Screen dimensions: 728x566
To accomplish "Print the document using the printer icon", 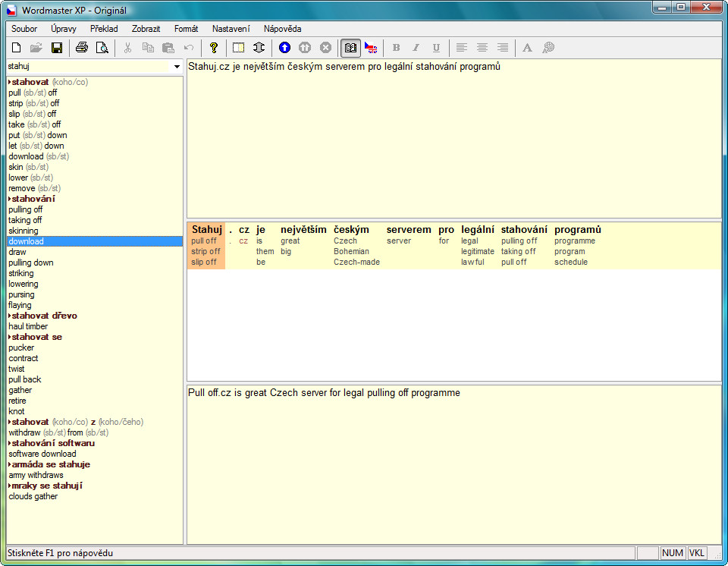I will 82,47.
